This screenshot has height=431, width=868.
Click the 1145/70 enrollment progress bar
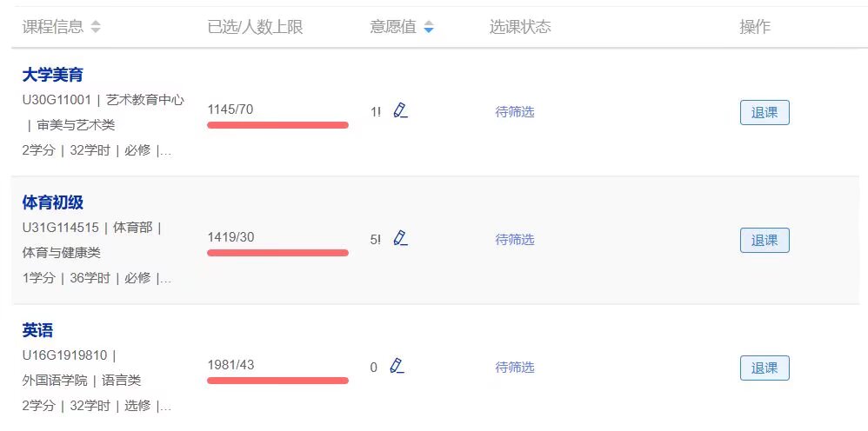[278, 125]
